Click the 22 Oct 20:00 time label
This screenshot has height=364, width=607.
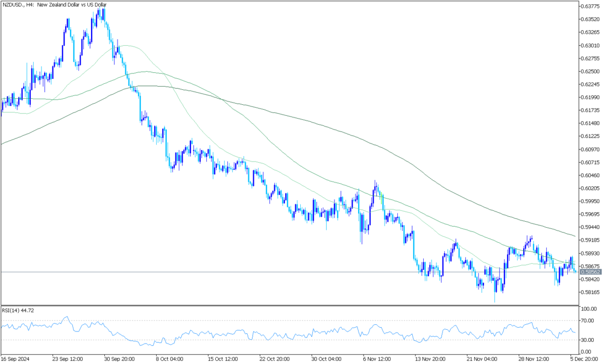coord(275,359)
